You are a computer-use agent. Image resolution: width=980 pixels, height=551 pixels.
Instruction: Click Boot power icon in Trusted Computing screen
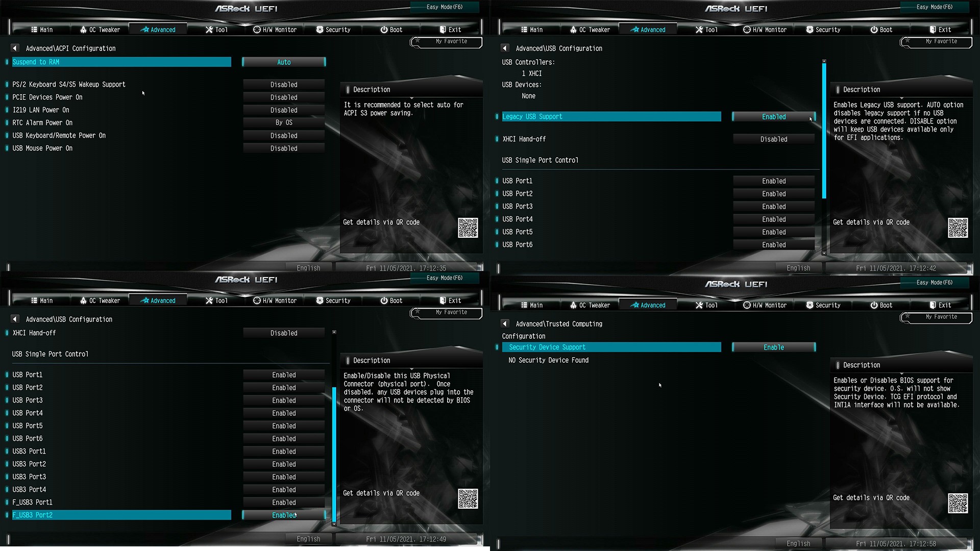874,305
